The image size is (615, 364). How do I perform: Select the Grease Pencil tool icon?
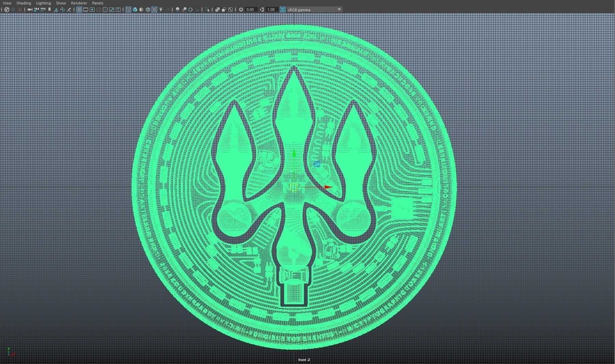click(x=69, y=10)
